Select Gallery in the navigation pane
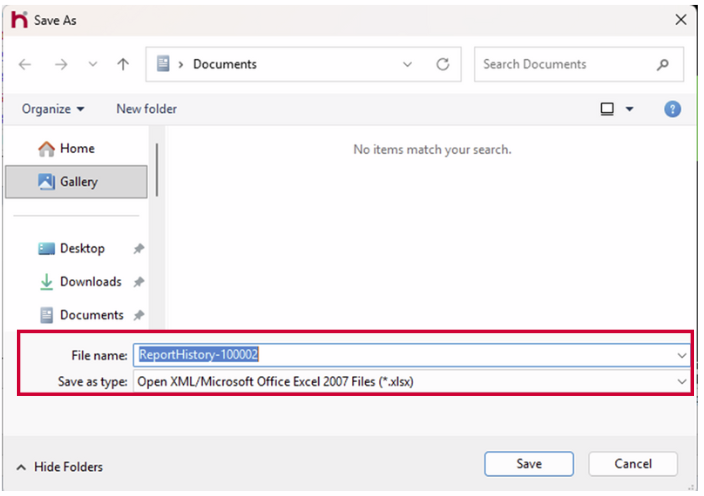 tap(77, 182)
